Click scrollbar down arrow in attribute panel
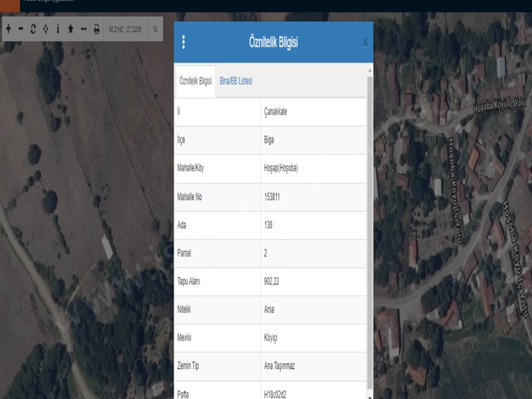 click(370, 394)
